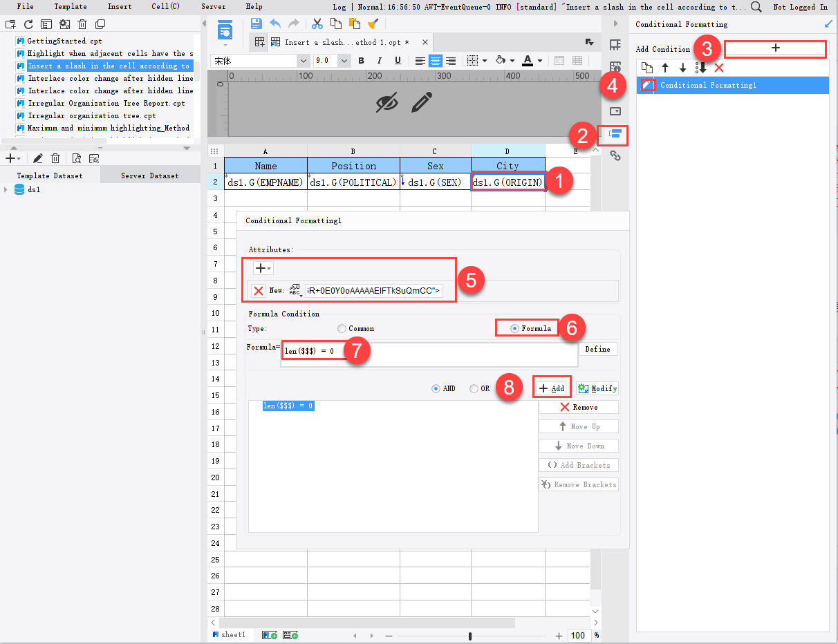Copy Conditional Formatting1 in the panel
This screenshot has height=644, width=838.
648,67
